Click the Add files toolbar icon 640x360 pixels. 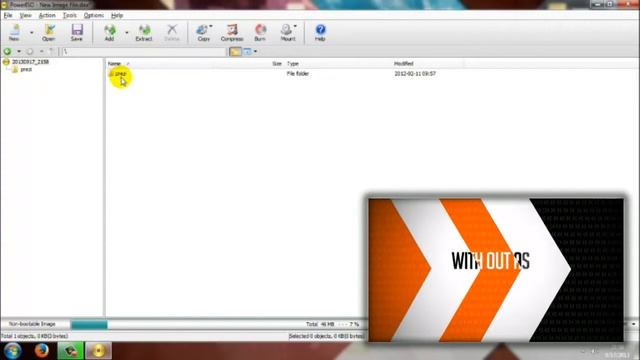109,32
